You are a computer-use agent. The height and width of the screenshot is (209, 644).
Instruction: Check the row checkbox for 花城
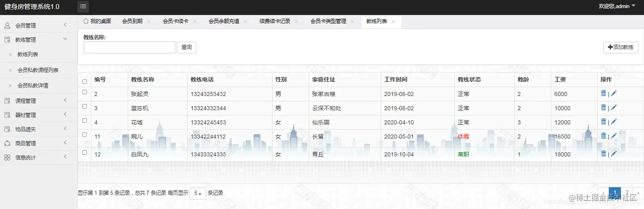[x=84, y=120]
